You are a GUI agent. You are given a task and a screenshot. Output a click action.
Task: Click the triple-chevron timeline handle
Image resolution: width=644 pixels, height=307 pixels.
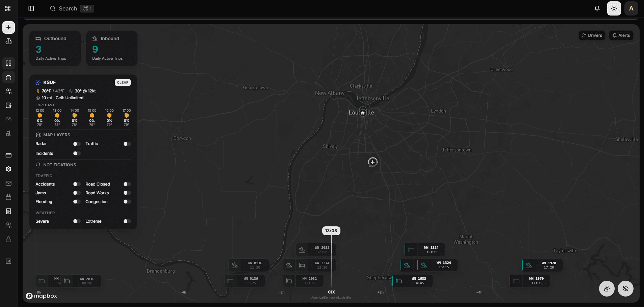coord(331,292)
